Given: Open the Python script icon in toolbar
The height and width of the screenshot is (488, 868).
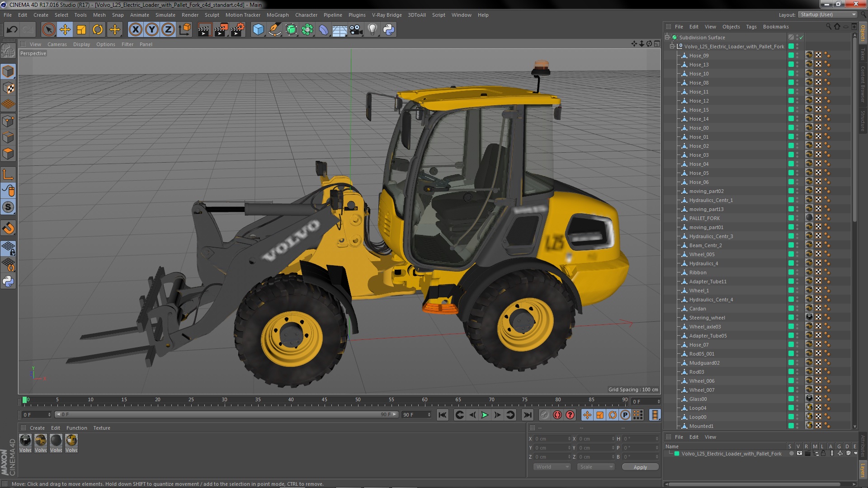Looking at the screenshot, I should 389,30.
